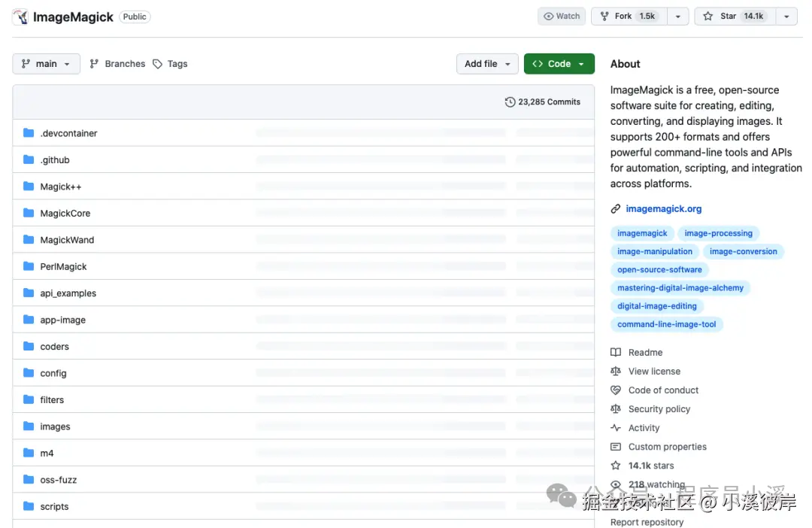Image resolution: width=812 pixels, height=528 pixels.
Task: Open the images folder
Action: click(x=55, y=426)
